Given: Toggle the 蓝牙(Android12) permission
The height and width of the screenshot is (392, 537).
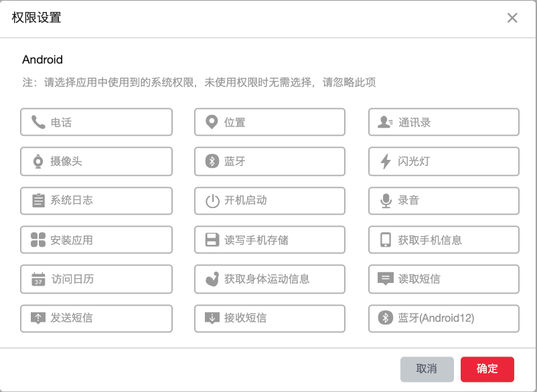Looking at the screenshot, I should pos(443,318).
